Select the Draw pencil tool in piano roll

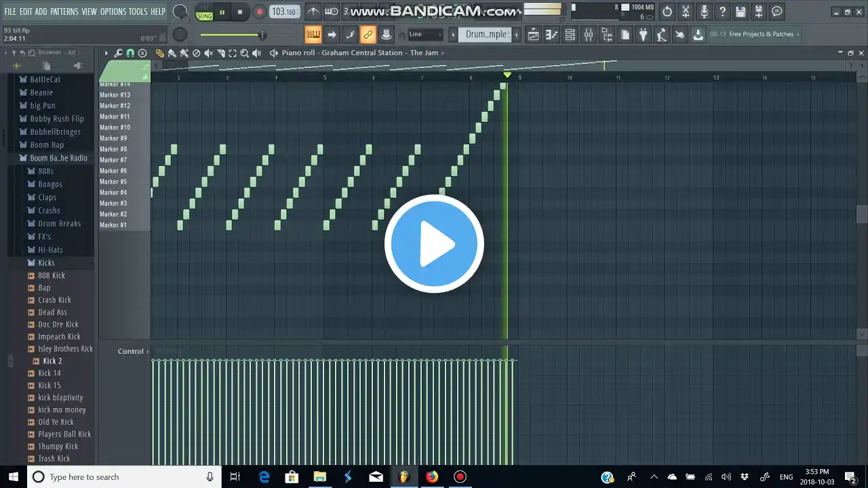tap(160, 53)
